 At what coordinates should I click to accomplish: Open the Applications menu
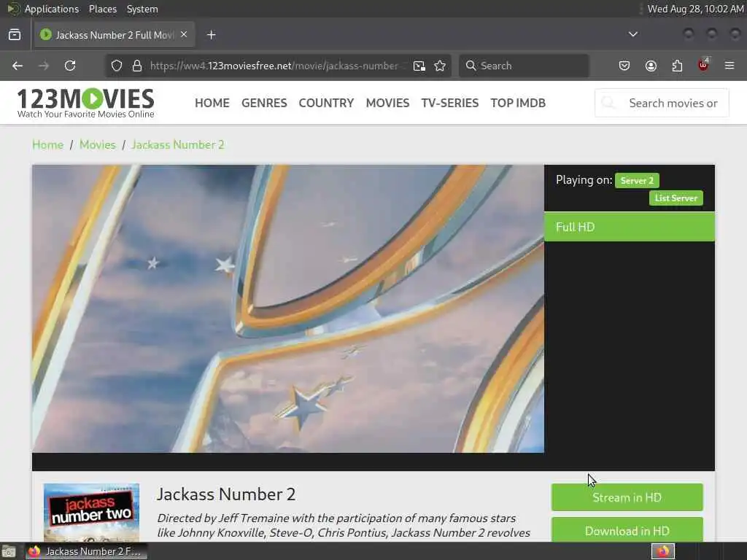point(52,9)
